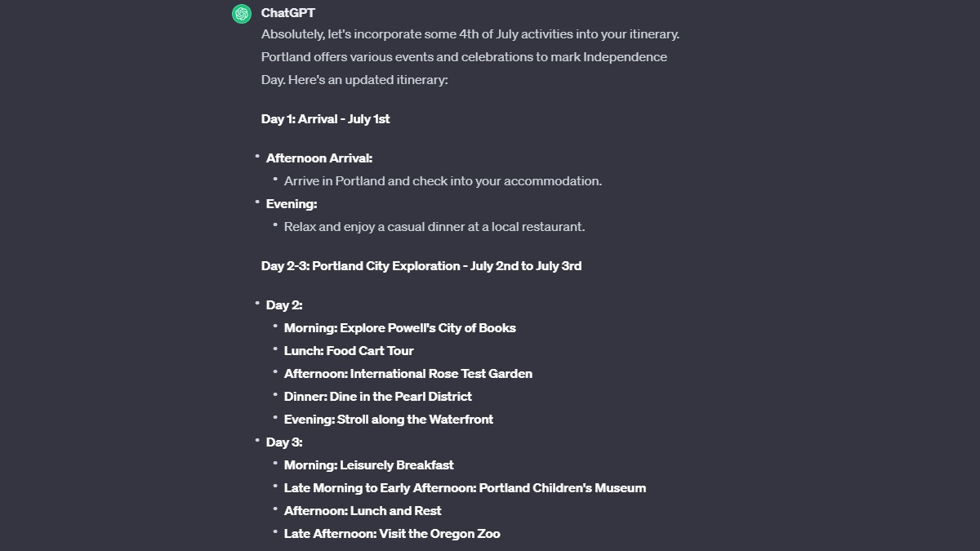Screen dimensions: 980x551
Task: Click 'Dinner: Dine in the Pearl District'
Action: tap(377, 397)
